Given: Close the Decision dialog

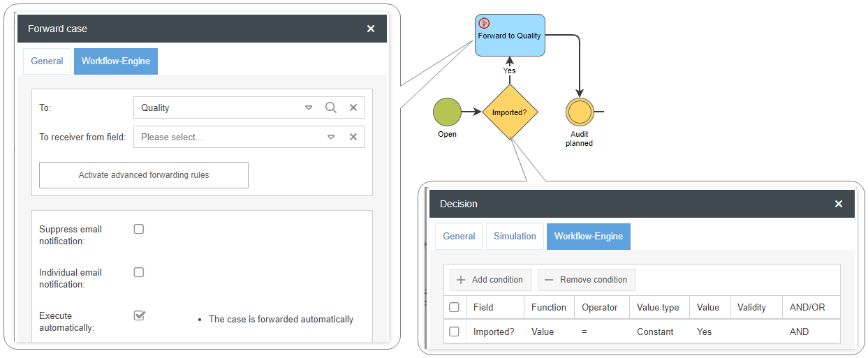Looking at the screenshot, I should point(839,204).
